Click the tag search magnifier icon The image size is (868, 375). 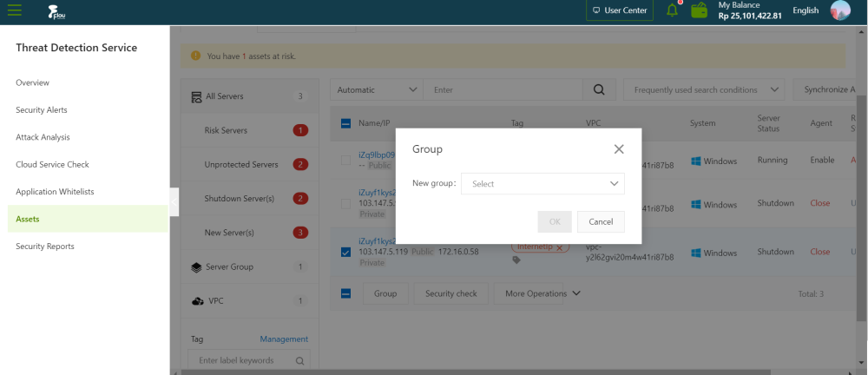tap(299, 360)
